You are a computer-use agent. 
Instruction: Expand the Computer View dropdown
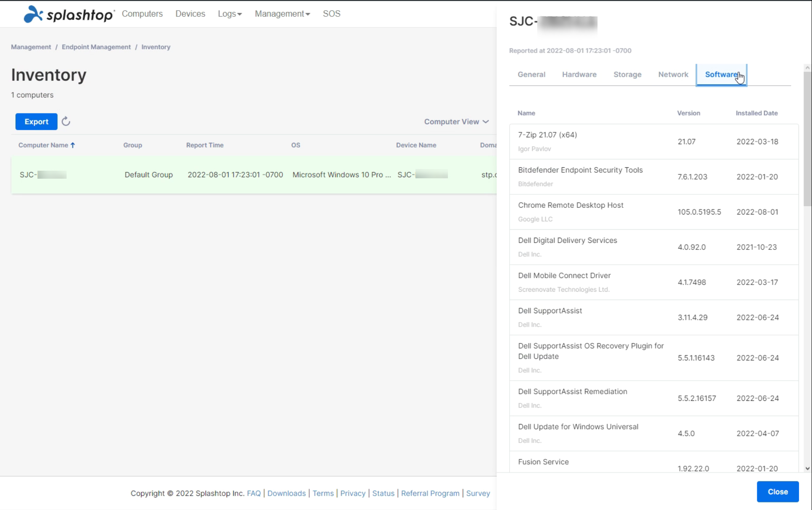pyautogui.click(x=456, y=121)
